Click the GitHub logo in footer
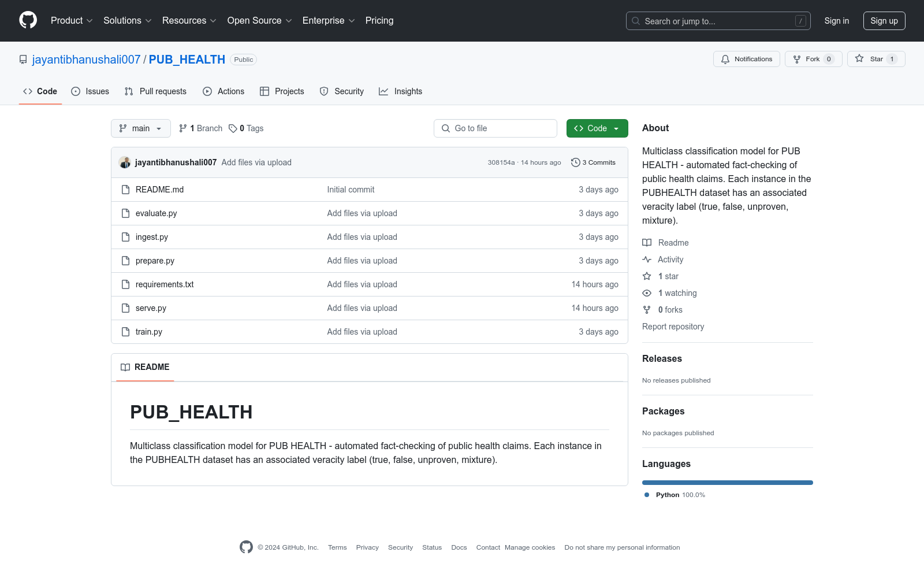The height and width of the screenshot is (578, 924). pos(246,547)
